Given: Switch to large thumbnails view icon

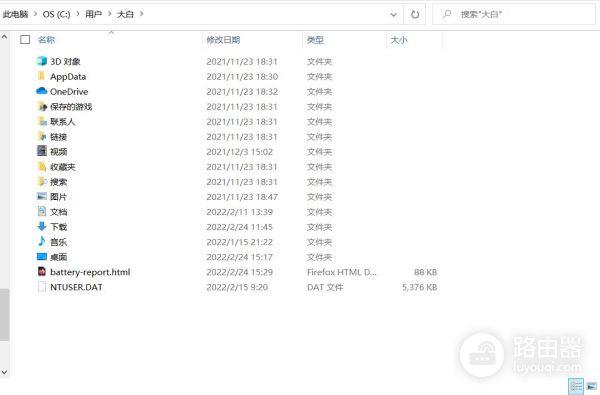Looking at the screenshot, I should (x=592, y=387).
